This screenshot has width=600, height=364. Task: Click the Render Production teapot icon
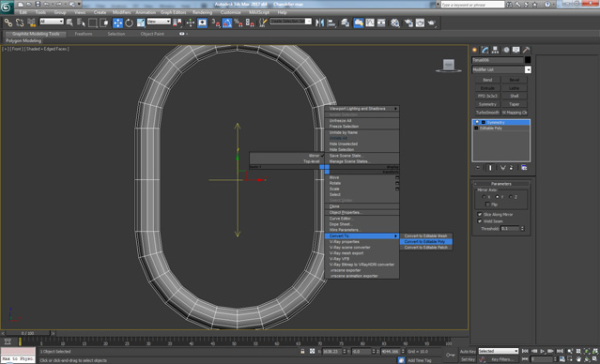[x=432, y=23]
